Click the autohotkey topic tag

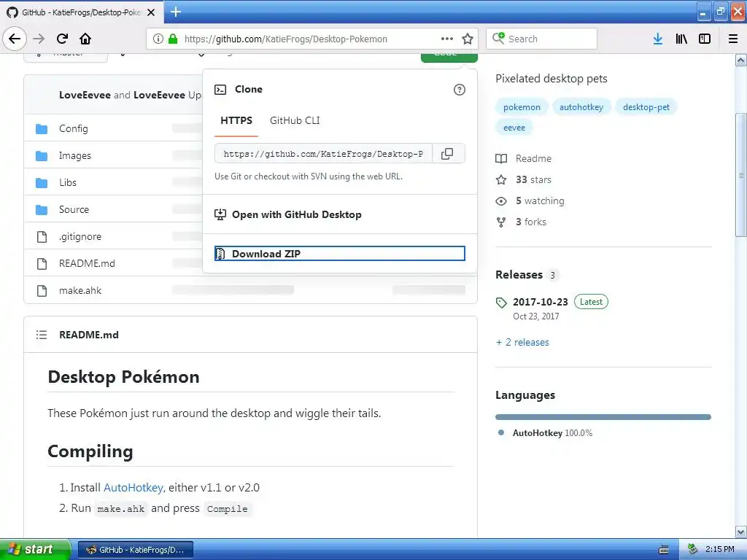[581, 107]
